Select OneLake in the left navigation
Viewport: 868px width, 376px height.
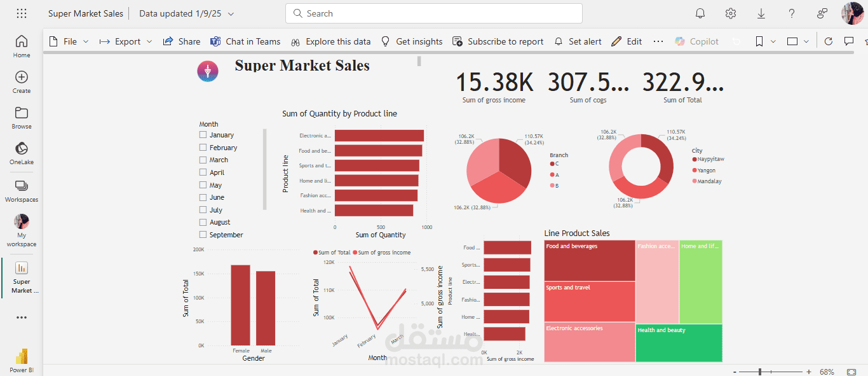pos(21,153)
